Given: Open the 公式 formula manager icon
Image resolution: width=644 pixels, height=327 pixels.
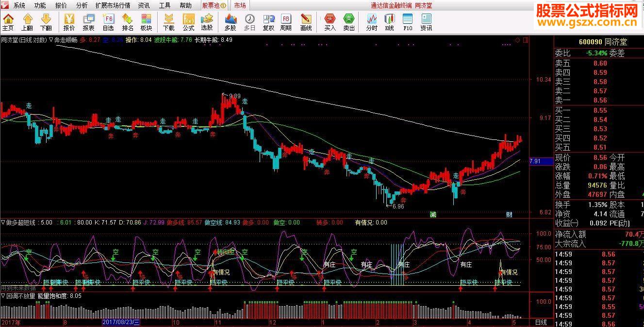Looking at the screenshot, I should point(188,22).
